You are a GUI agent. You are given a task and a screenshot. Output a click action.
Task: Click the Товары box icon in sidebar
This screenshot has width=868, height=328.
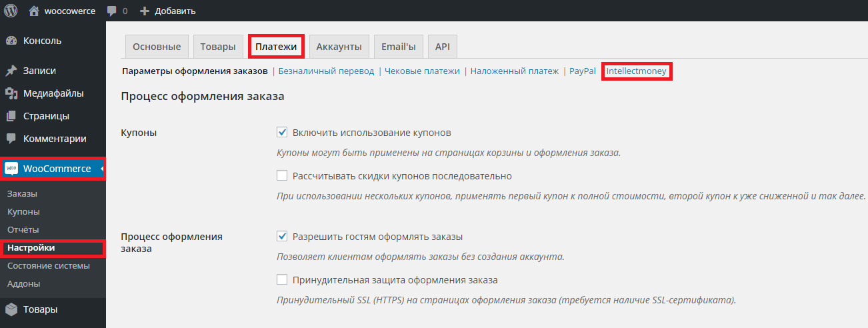click(11, 309)
